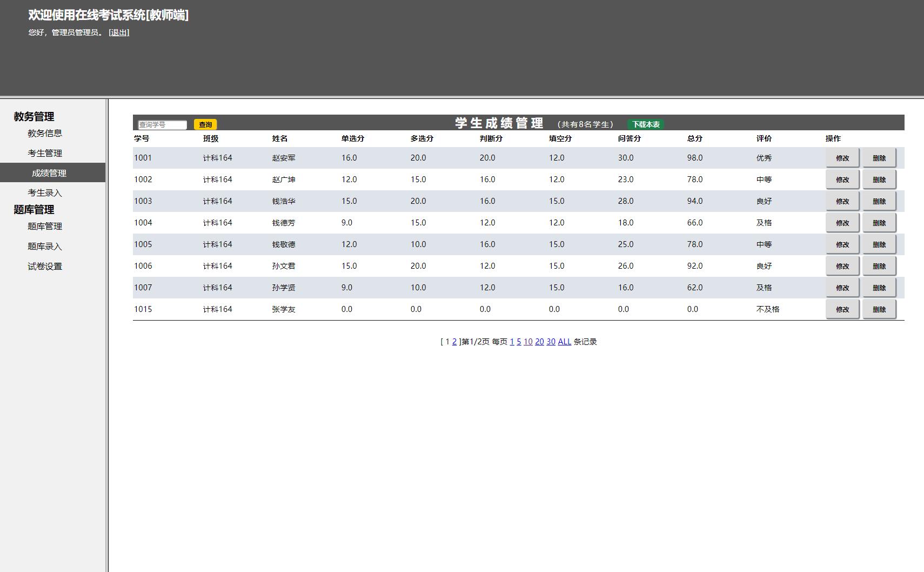
Task: Click the 退出 logout link
Action: coord(119,32)
